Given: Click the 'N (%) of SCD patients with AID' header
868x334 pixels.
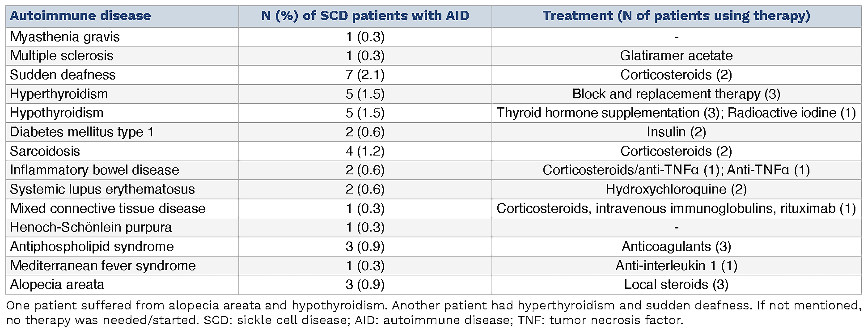Looking at the screenshot, I should click(x=365, y=16).
